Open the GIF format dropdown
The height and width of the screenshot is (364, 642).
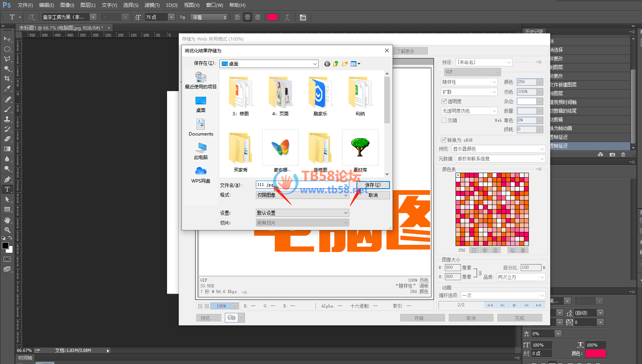point(473,72)
